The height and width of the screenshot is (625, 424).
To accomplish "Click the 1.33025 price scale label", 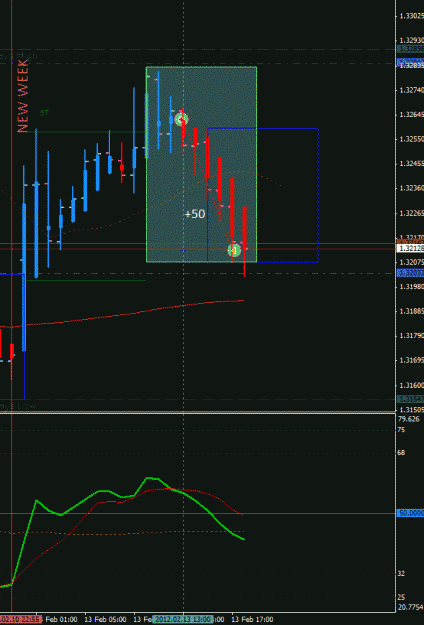I will coord(411,16).
